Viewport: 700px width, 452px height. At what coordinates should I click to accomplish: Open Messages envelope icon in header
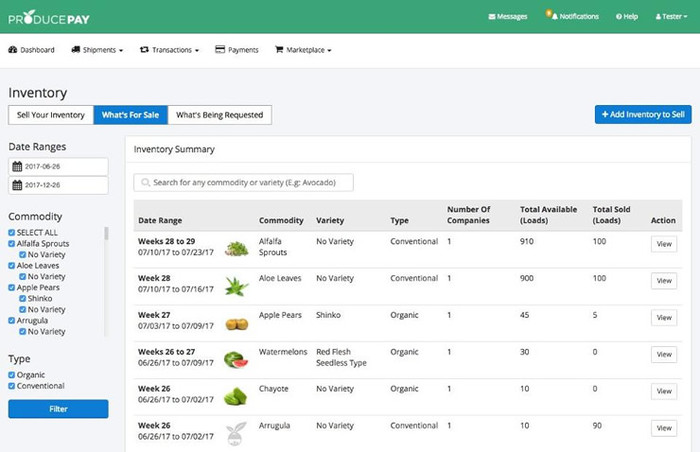tap(492, 17)
